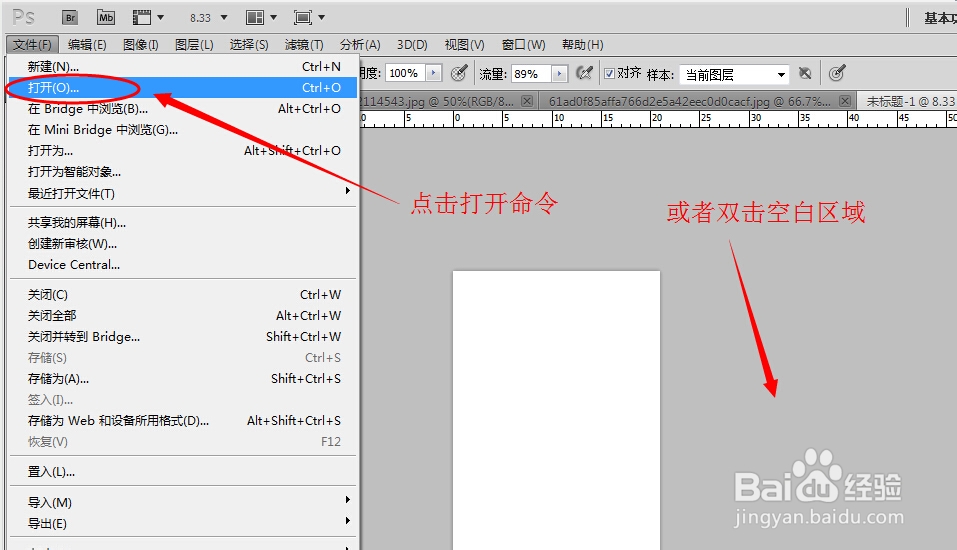The width and height of the screenshot is (957, 550).
Task: Open the view extras filmstrip icon menu
Action: [148, 17]
